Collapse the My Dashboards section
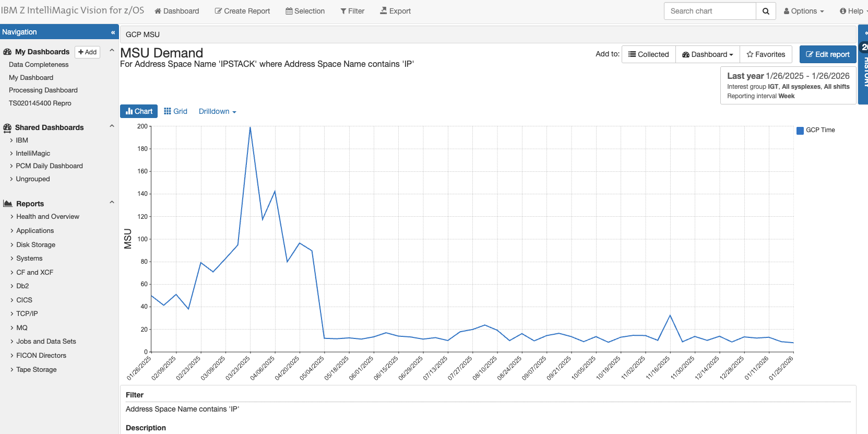This screenshot has height=434, width=868. [x=112, y=51]
